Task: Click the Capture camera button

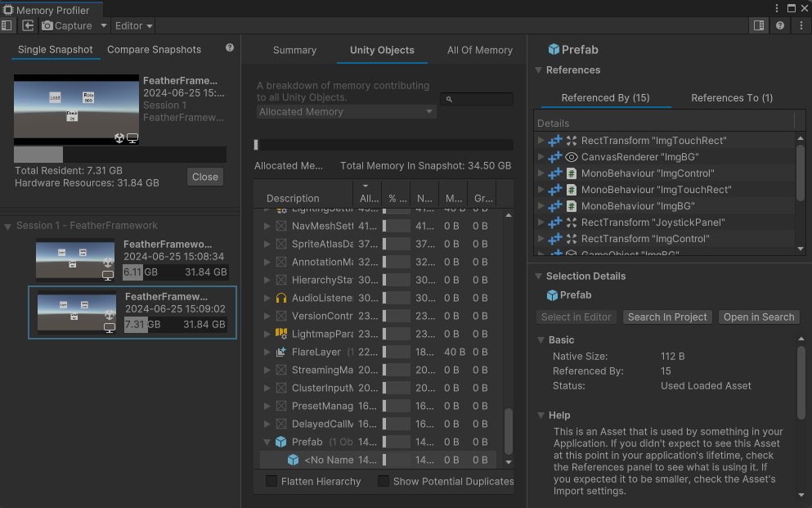Action: [x=67, y=25]
